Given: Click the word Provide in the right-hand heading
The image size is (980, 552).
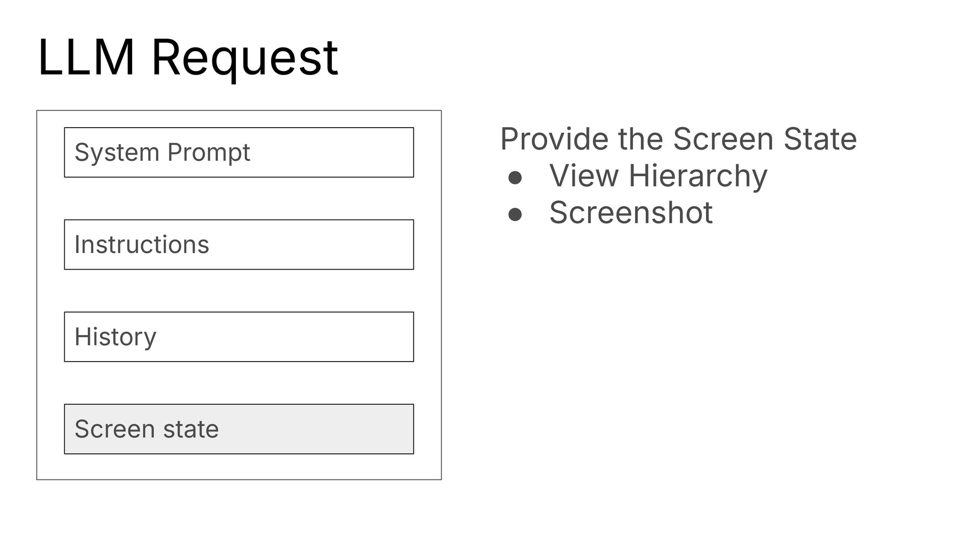Looking at the screenshot, I should click(x=554, y=139).
